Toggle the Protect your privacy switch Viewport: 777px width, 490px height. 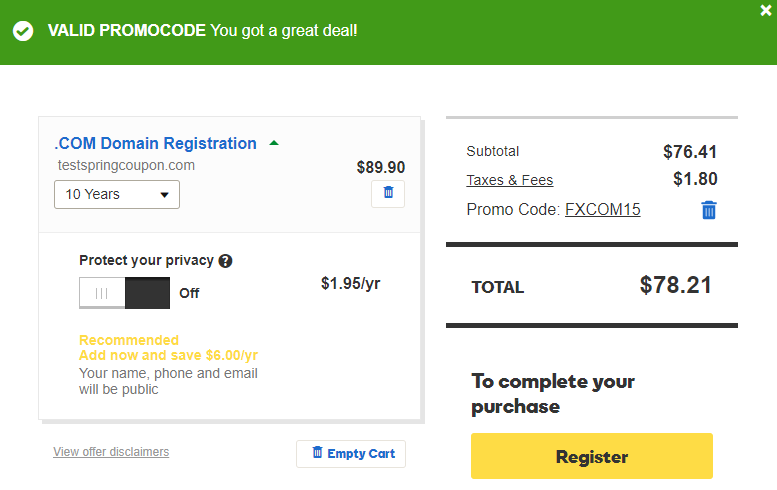pos(124,293)
